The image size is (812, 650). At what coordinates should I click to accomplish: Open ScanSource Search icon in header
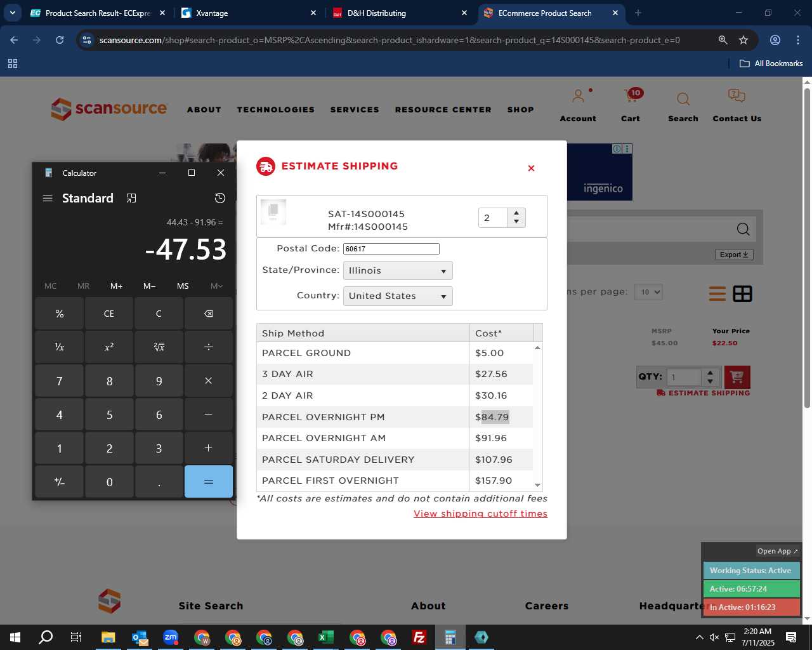tap(683, 107)
